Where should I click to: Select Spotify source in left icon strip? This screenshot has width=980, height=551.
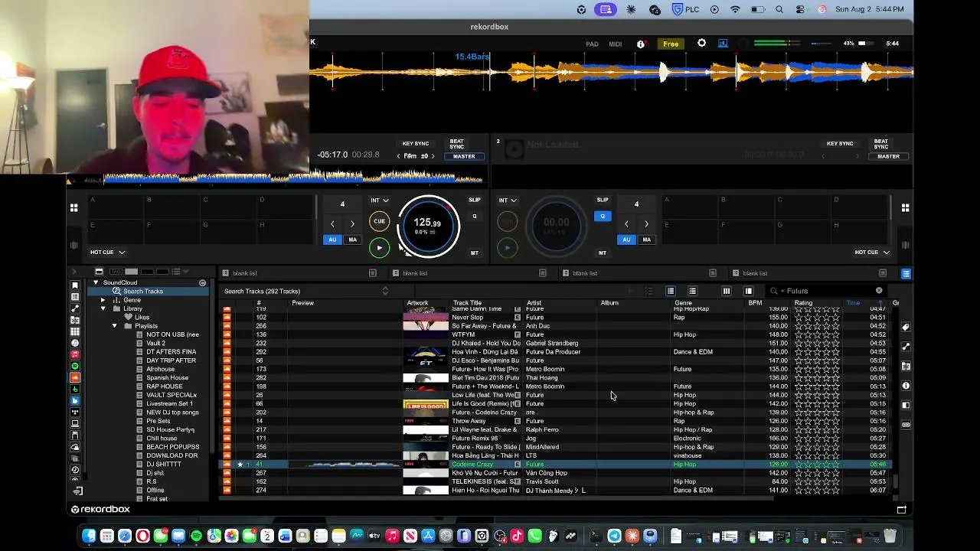(x=75, y=366)
